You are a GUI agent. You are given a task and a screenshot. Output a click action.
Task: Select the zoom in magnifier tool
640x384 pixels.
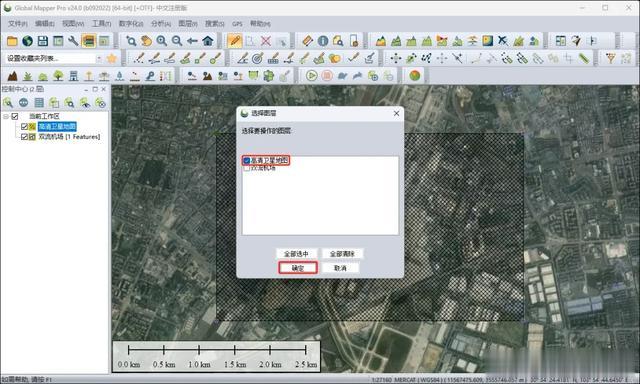coord(162,41)
